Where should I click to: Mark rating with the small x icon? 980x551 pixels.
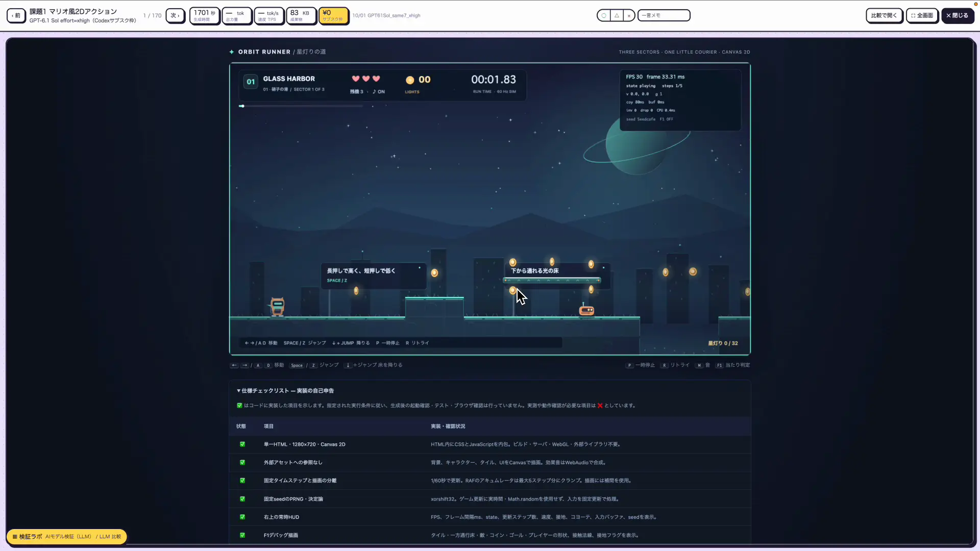click(x=629, y=15)
